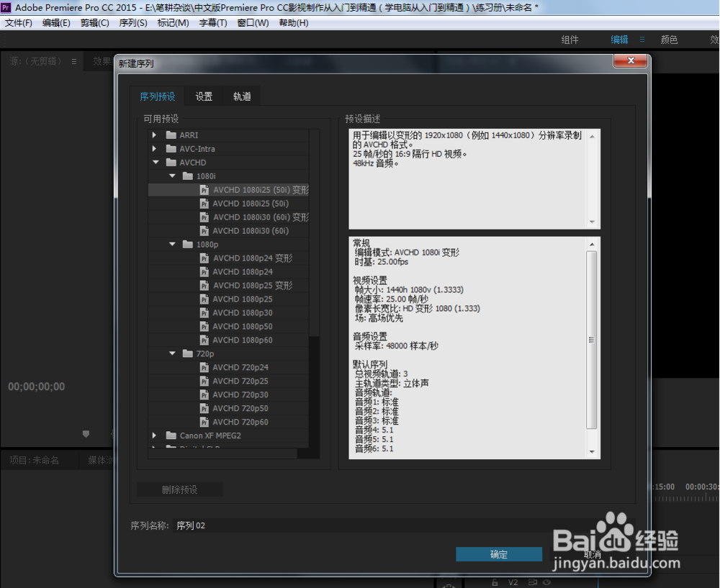The width and height of the screenshot is (720, 588).
Task: Click the Premiere Pro title bar icon
Action: (x=6, y=7)
